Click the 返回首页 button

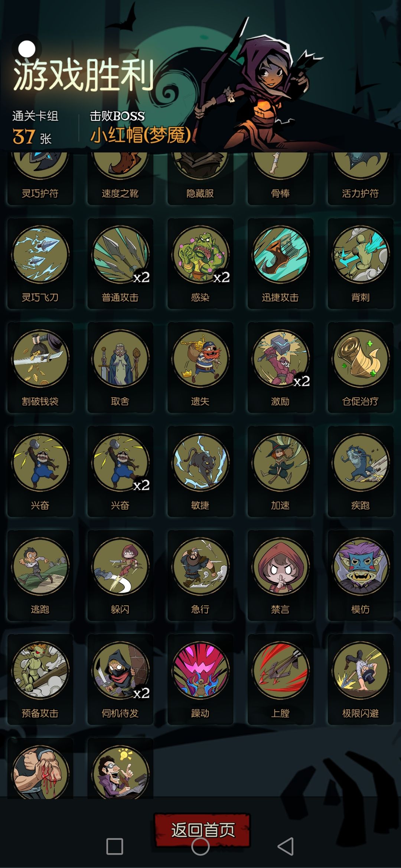click(x=202, y=830)
